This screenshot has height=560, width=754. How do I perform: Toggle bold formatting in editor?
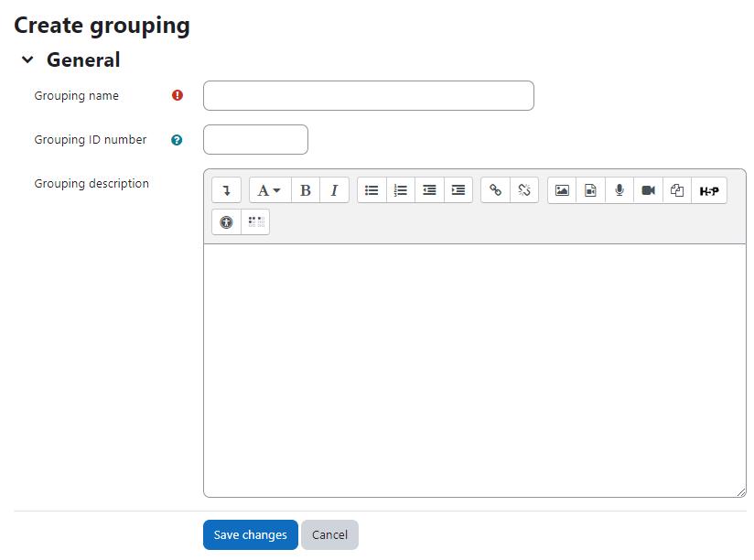tap(306, 190)
